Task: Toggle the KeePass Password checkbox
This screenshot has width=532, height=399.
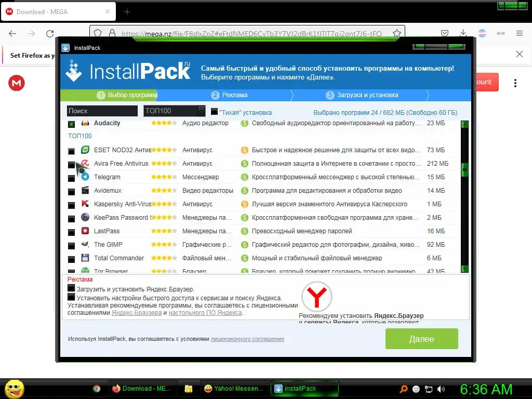Action: pyautogui.click(x=71, y=219)
